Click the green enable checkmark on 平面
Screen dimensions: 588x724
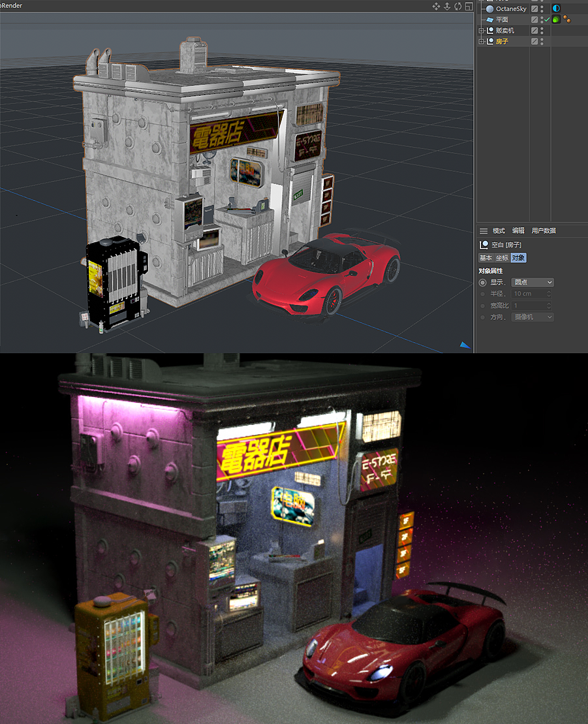click(547, 20)
